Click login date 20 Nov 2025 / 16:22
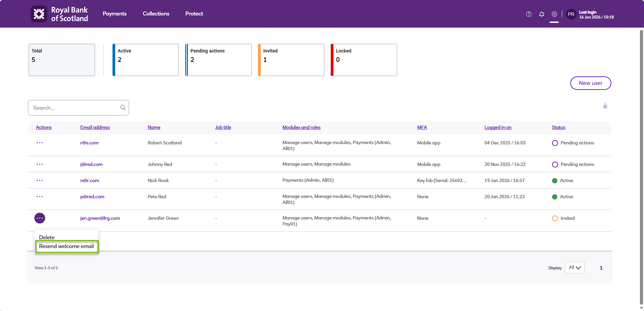Viewport: 644px width, 311px height. pos(505,164)
